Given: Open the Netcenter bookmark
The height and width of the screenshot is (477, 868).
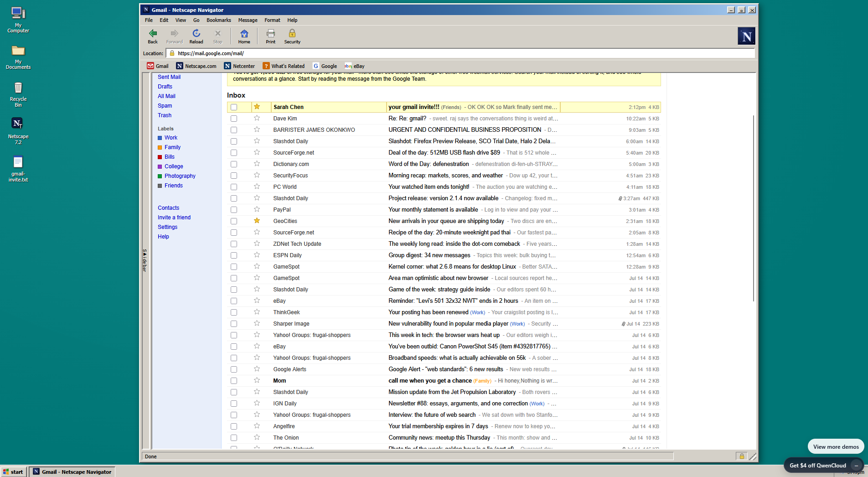Looking at the screenshot, I should (x=239, y=66).
